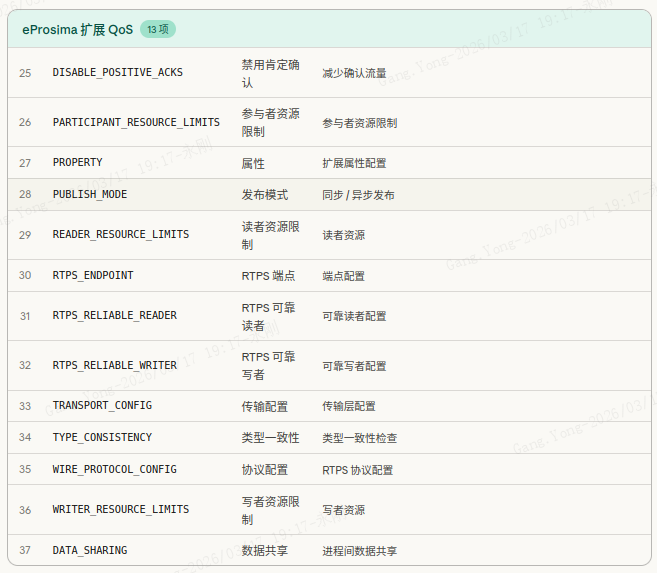Click the '传输层配置' description

coord(349,406)
